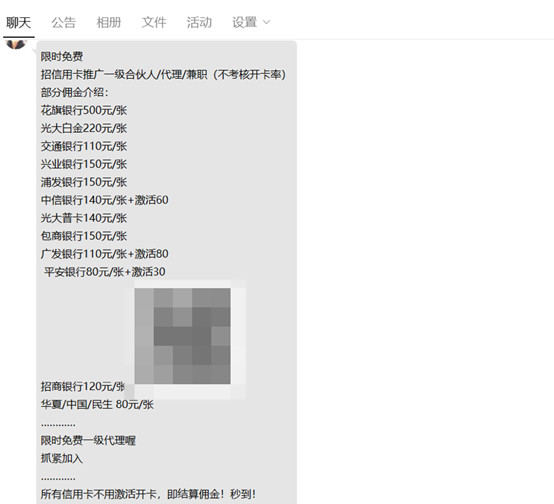Open the 相册 tab
554x504 pixels.
click(x=109, y=23)
